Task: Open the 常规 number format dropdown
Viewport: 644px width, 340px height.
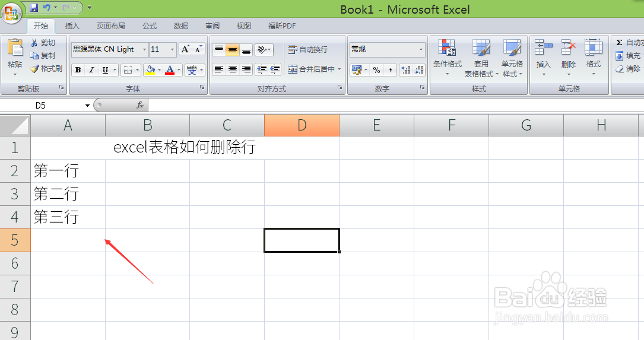Action: [x=421, y=49]
